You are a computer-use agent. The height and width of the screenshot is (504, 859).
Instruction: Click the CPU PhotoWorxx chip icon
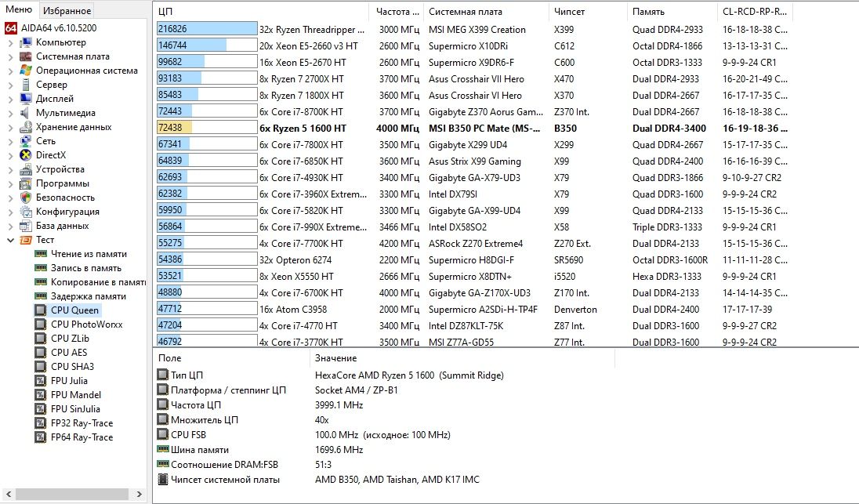point(41,325)
